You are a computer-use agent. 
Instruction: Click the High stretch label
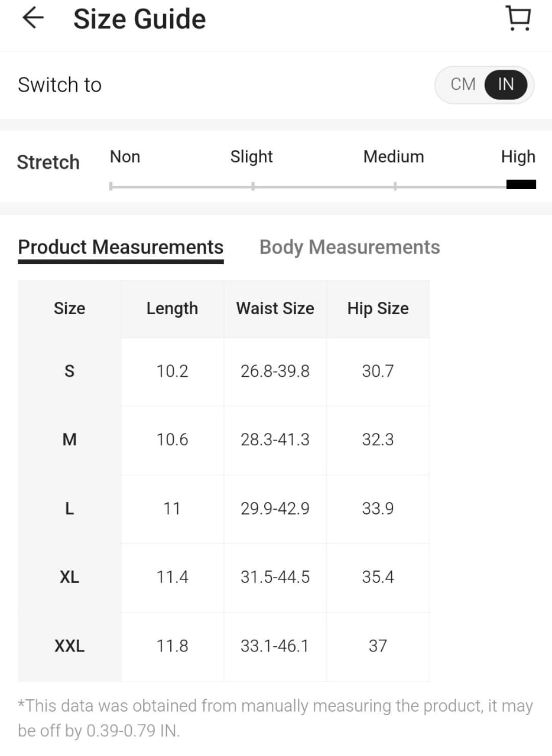(x=518, y=157)
